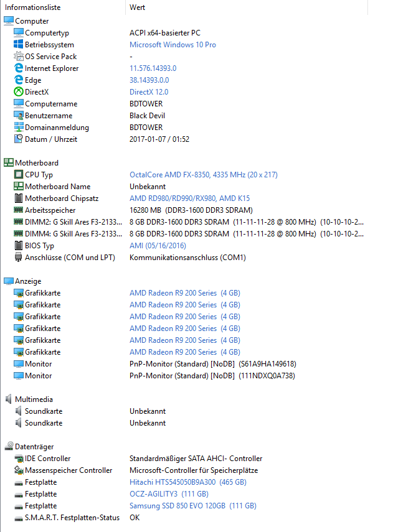Click the Internet Explorer icon
Screen dimensions: 416x532
tap(18, 68)
